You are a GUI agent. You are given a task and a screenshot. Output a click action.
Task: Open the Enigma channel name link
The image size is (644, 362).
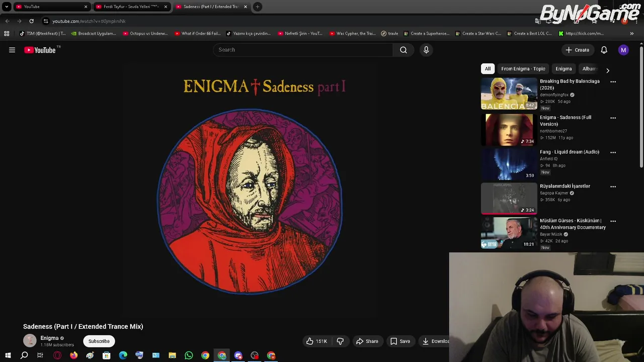(x=49, y=338)
